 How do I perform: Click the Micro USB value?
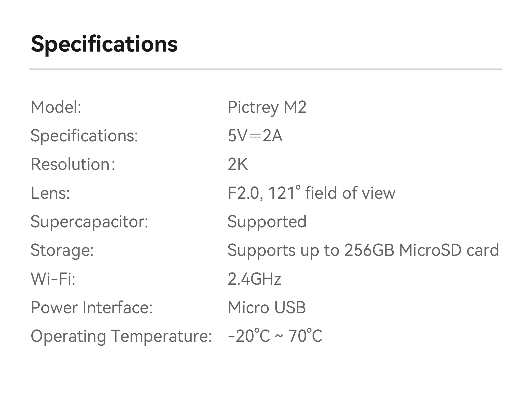pos(267,308)
